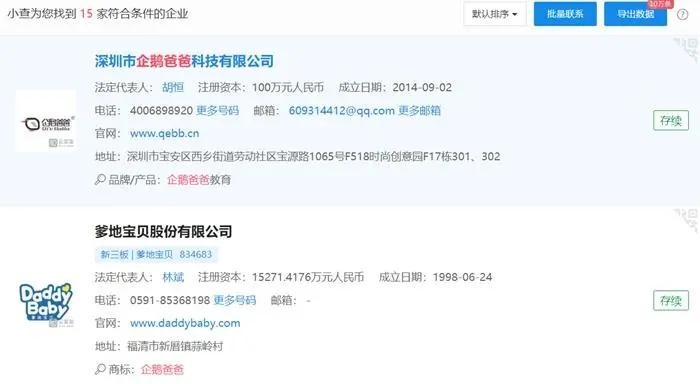Click the 企鹅爸爸 company logo thumbnail

(46, 121)
